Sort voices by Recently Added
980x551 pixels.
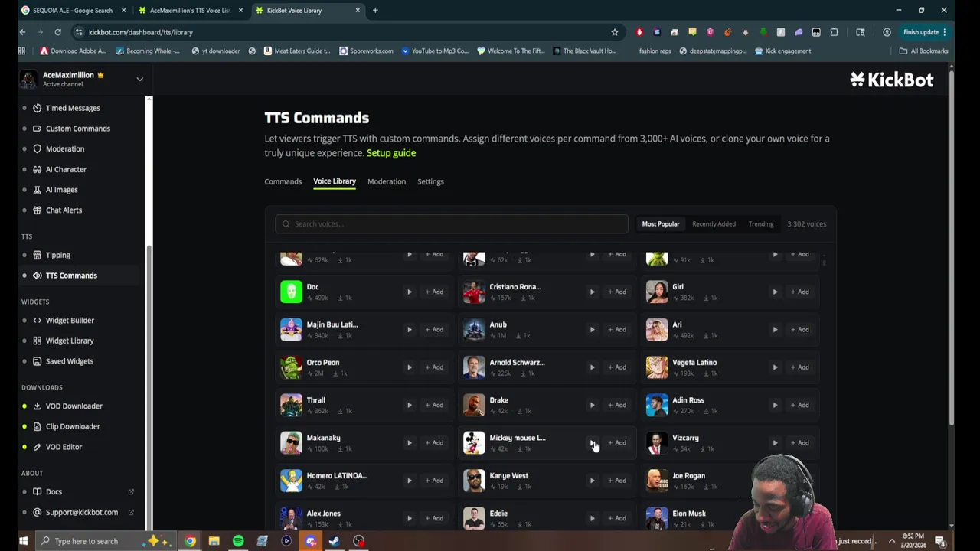[714, 224]
